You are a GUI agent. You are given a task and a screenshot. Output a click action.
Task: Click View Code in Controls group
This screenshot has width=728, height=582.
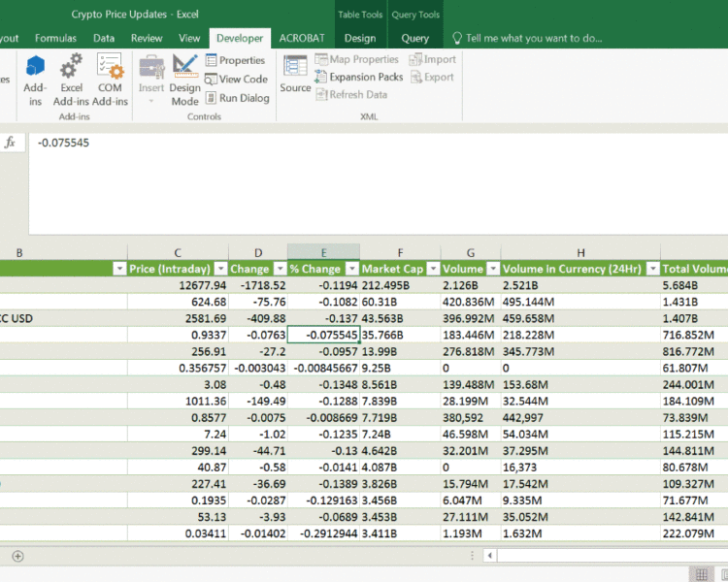click(x=236, y=80)
